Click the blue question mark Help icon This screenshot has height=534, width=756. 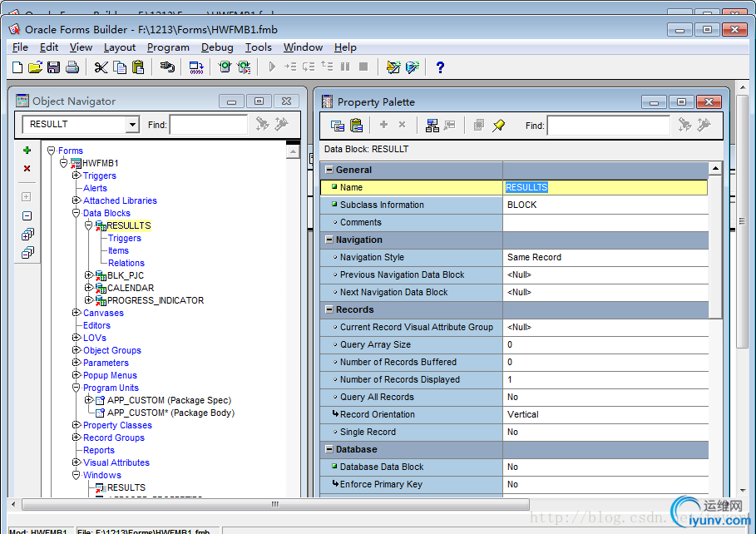coord(440,67)
